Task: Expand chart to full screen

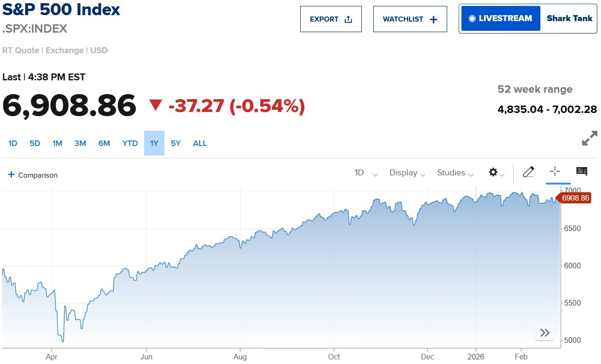Action: pos(590,139)
